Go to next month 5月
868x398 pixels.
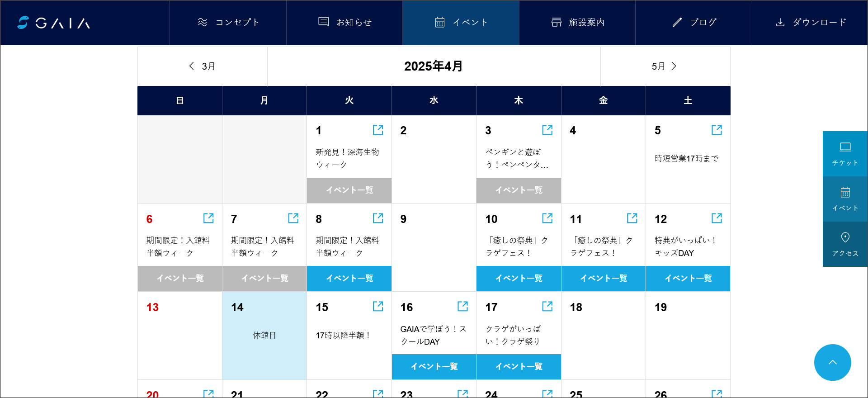click(x=665, y=66)
